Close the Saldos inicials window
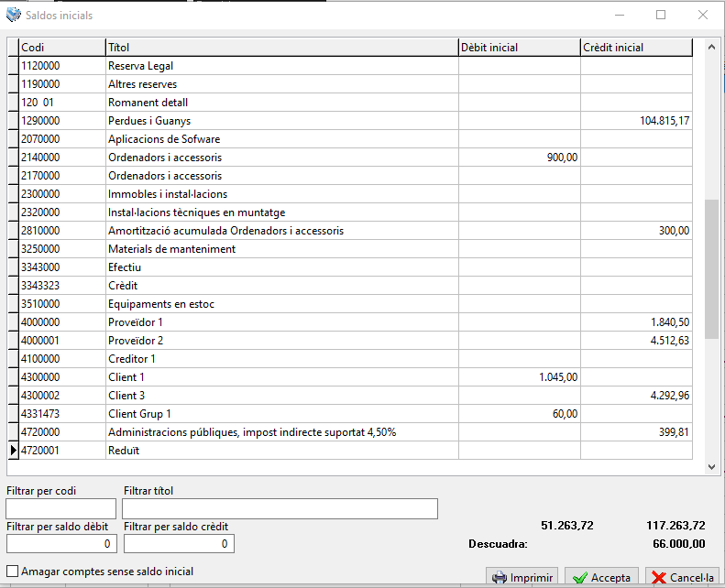Viewport: 725px width, 588px height. pyautogui.click(x=703, y=15)
